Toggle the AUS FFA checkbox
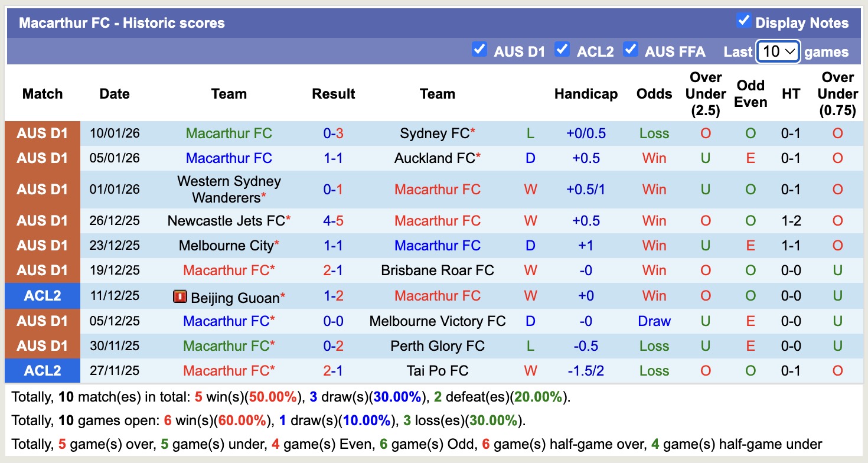 click(631, 50)
